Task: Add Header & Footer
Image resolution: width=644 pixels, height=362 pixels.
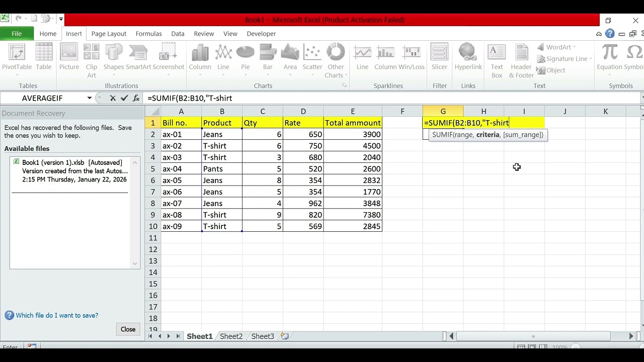Action: [x=521, y=60]
